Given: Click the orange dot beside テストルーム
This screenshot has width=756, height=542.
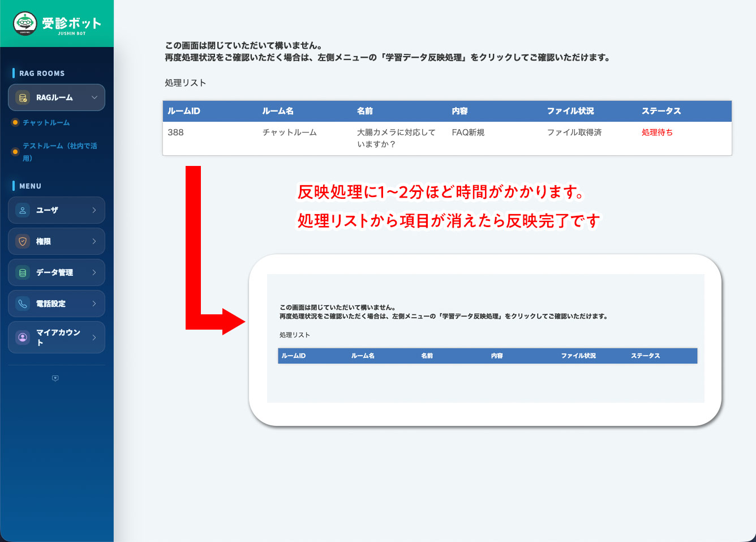Looking at the screenshot, I should click(15, 152).
